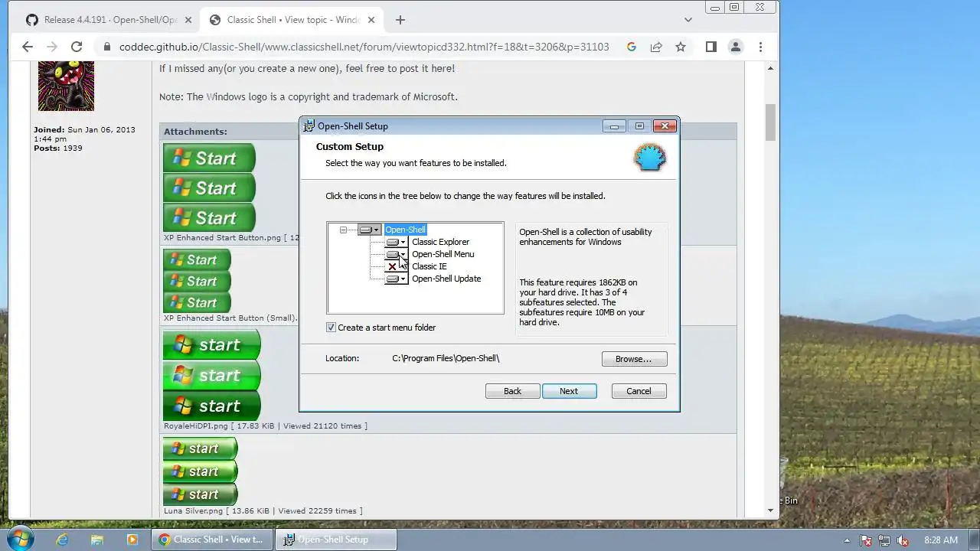The height and width of the screenshot is (551, 980).
Task: Click the Action Center flag tray icon
Action: pos(866,540)
